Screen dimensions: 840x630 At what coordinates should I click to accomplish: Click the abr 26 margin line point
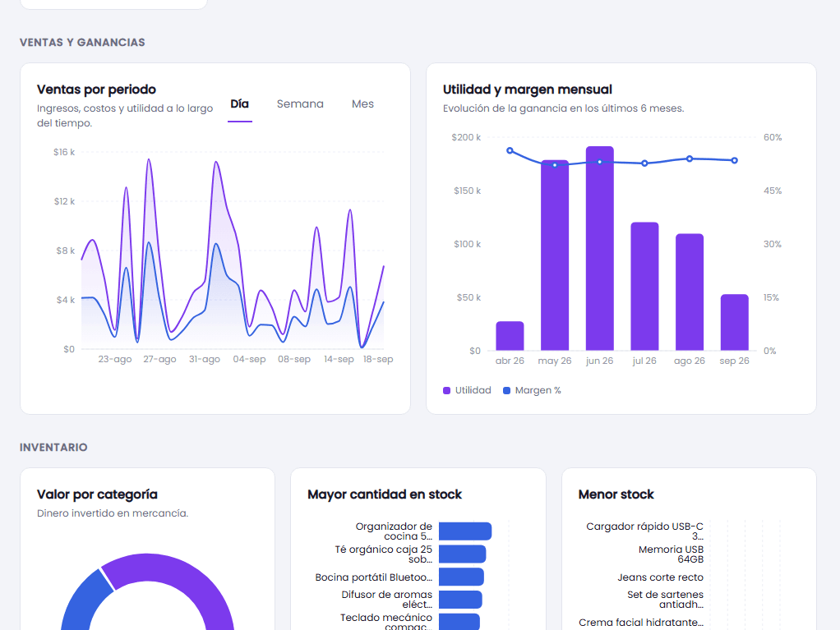pyautogui.click(x=510, y=151)
